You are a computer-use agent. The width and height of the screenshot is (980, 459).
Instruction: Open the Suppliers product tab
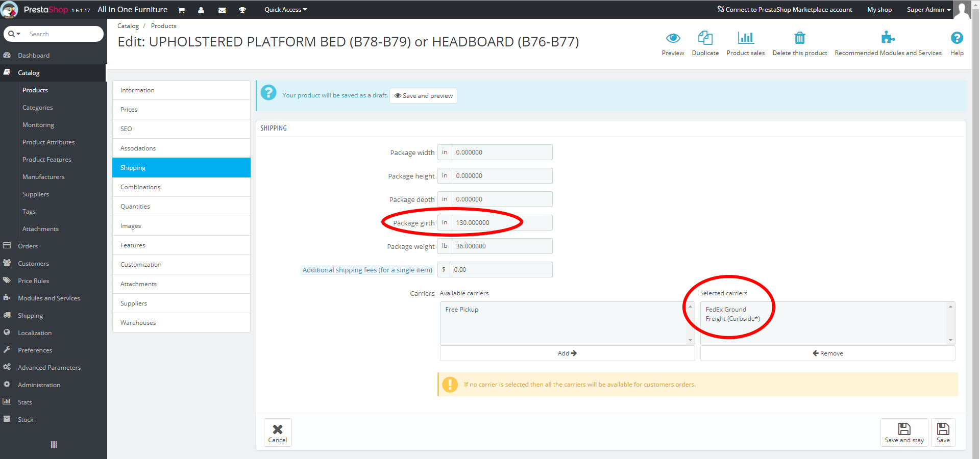[x=181, y=303]
